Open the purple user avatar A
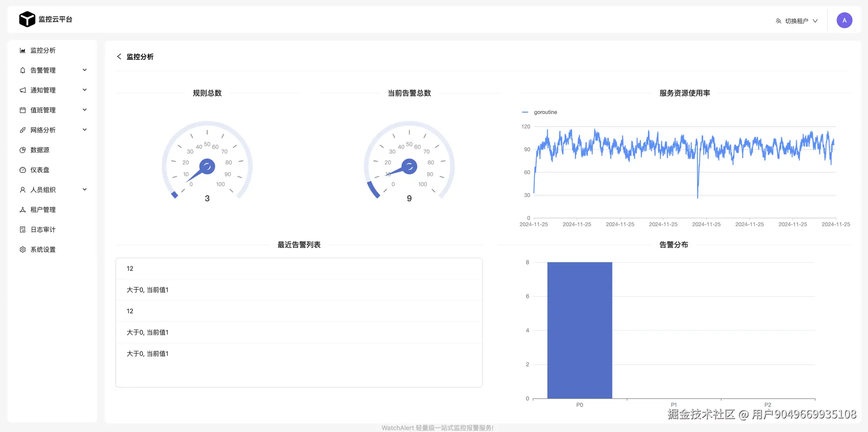The width and height of the screenshot is (868, 432). tap(844, 20)
